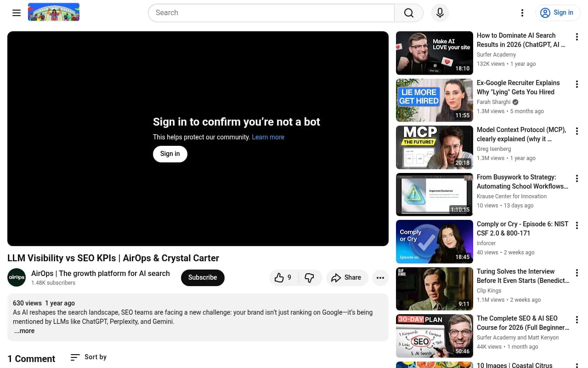Expand description with ...more
The height and width of the screenshot is (368, 588).
coord(24,331)
